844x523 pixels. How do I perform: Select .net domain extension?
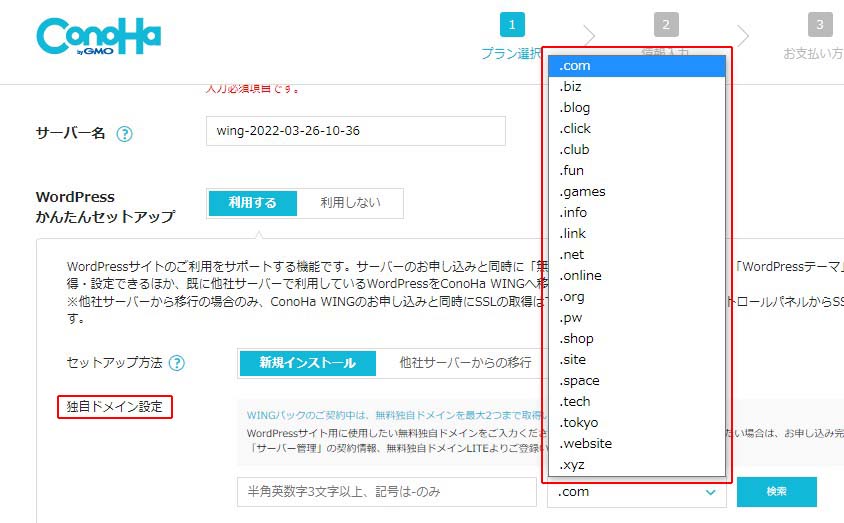coord(637,255)
